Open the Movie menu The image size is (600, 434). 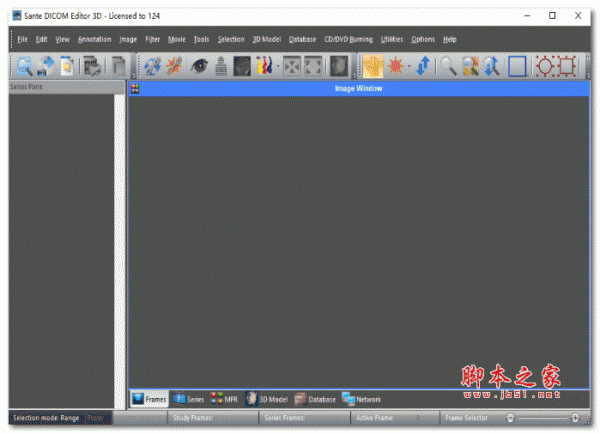coord(176,39)
